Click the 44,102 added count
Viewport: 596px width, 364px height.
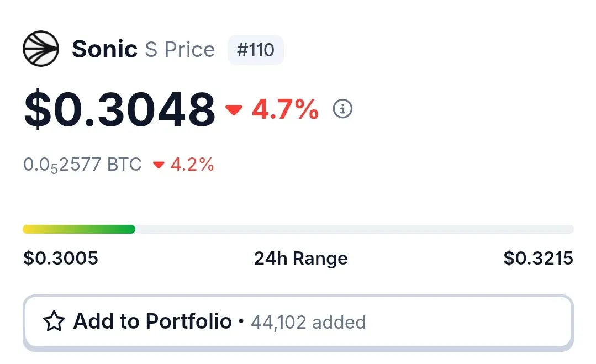(x=308, y=323)
